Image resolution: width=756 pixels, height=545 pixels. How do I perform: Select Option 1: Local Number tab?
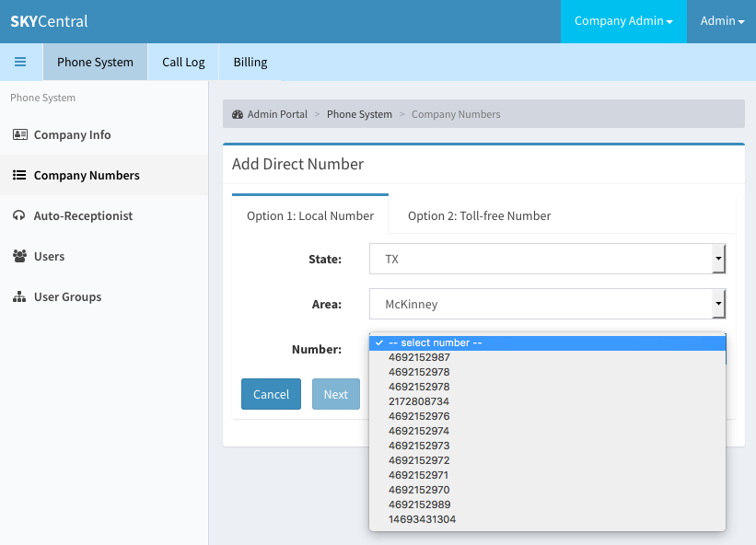(310, 215)
